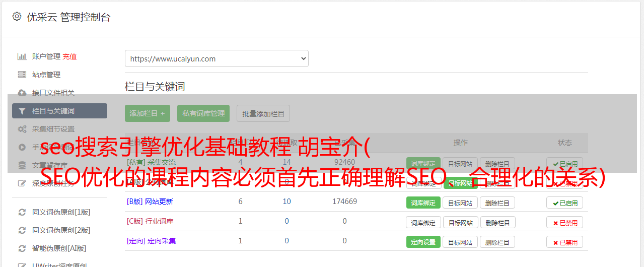This screenshot has height=267, width=644.
Task: Toggle 已禁用 status for 定向采集
Action: (x=565, y=242)
